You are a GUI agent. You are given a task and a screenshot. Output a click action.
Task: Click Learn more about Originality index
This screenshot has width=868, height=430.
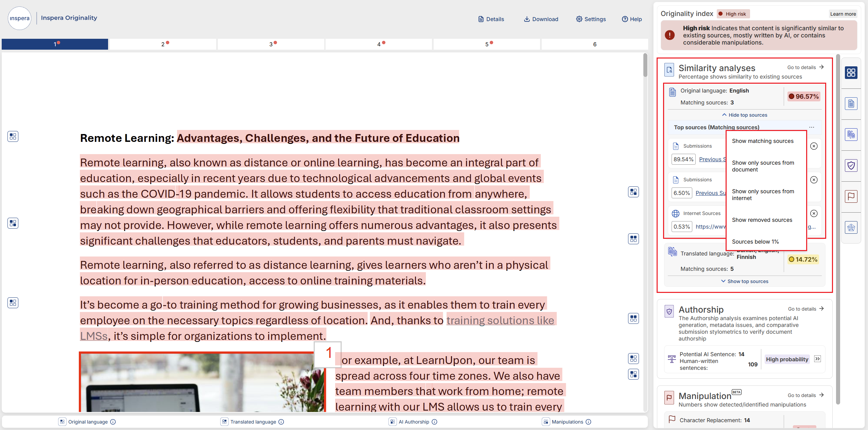tap(843, 14)
